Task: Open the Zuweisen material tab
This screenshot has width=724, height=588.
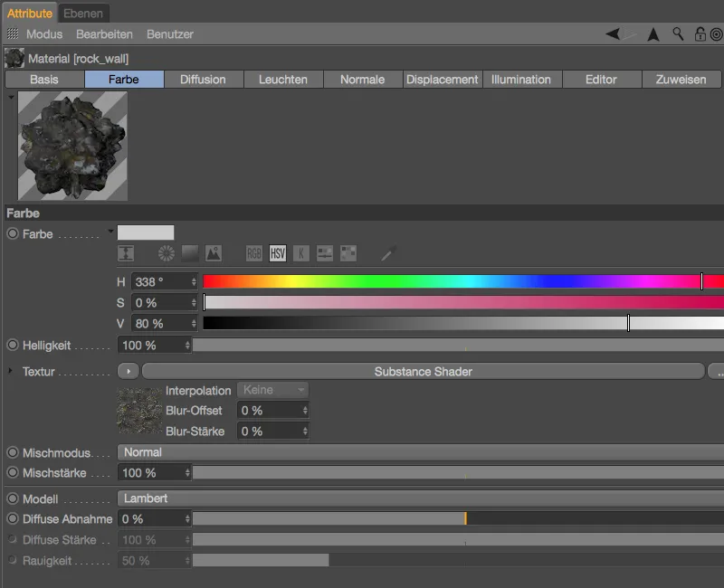Action: click(x=681, y=80)
